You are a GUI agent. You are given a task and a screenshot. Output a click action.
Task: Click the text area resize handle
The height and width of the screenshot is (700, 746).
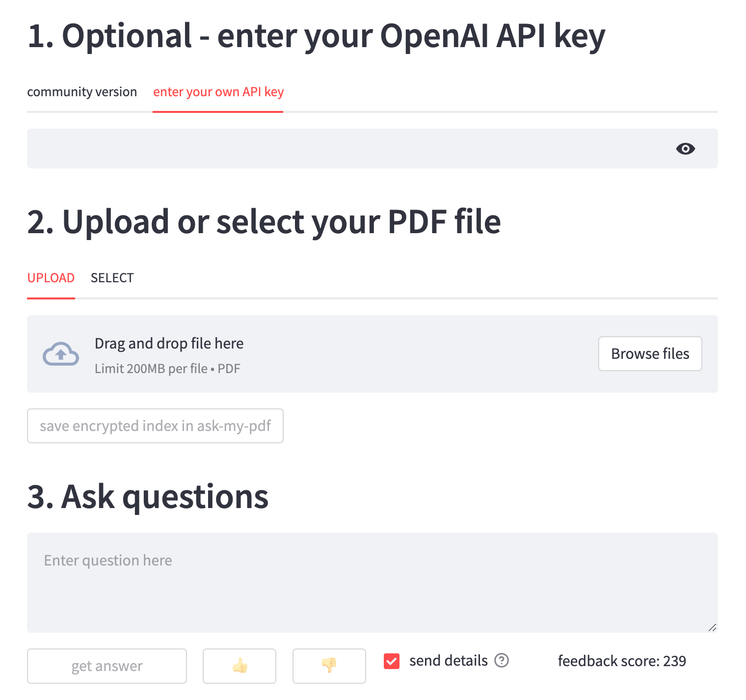click(x=713, y=627)
